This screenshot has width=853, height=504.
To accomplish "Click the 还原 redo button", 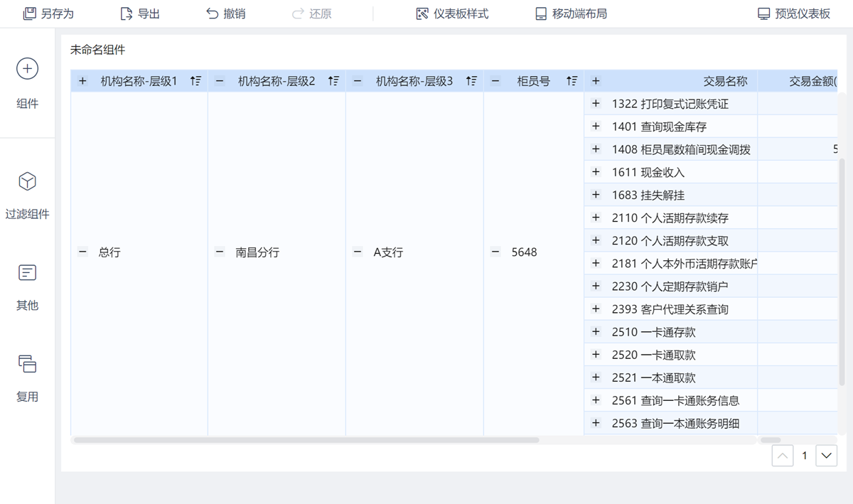I will click(x=311, y=14).
